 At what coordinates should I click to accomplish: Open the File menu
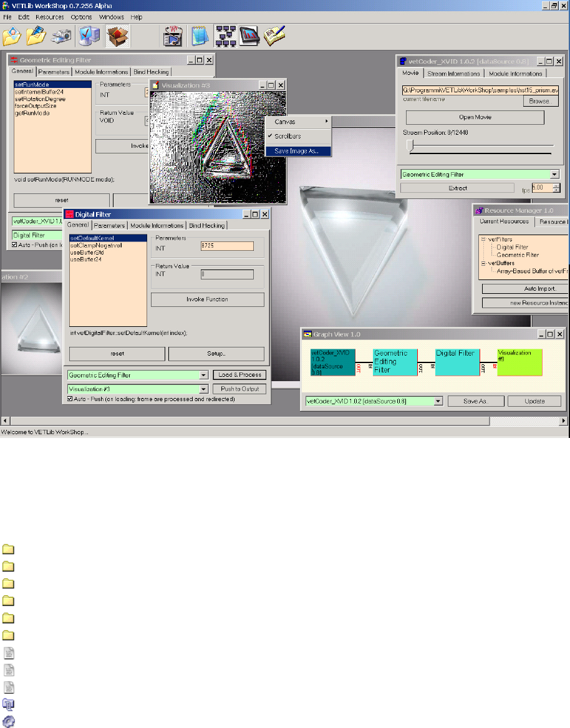click(7, 17)
